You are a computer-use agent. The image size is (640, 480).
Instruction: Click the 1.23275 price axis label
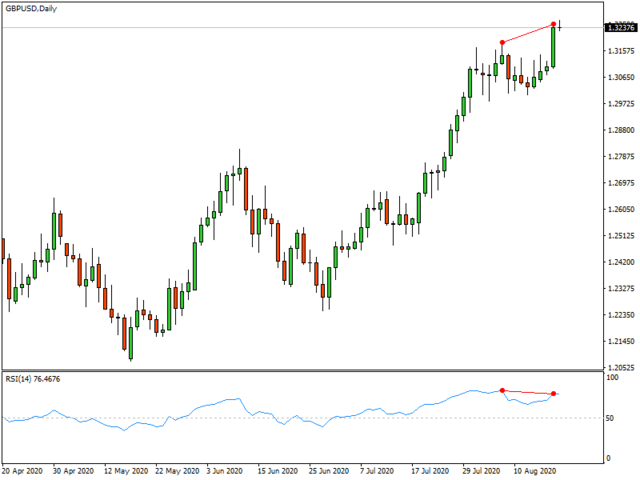[621, 289]
